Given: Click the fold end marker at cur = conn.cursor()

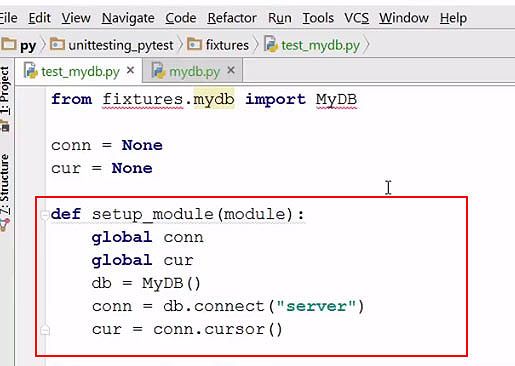Looking at the screenshot, I should pos(45,330).
